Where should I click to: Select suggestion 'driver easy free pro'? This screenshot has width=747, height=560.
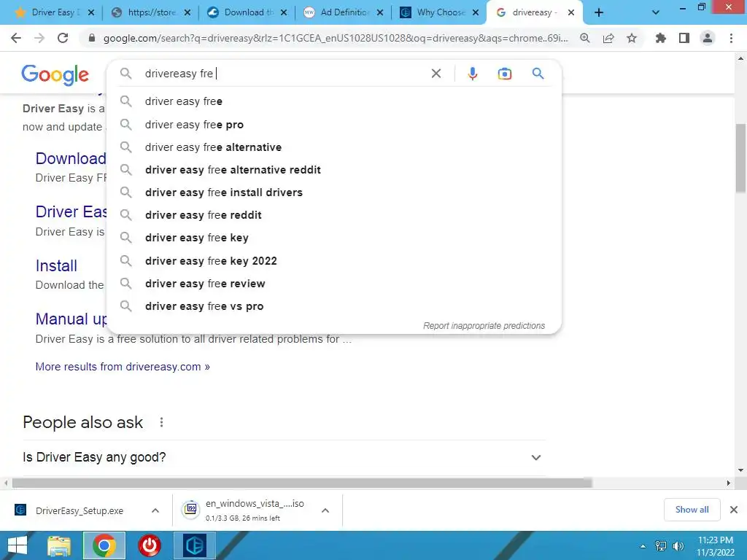pyautogui.click(x=333, y=124)
